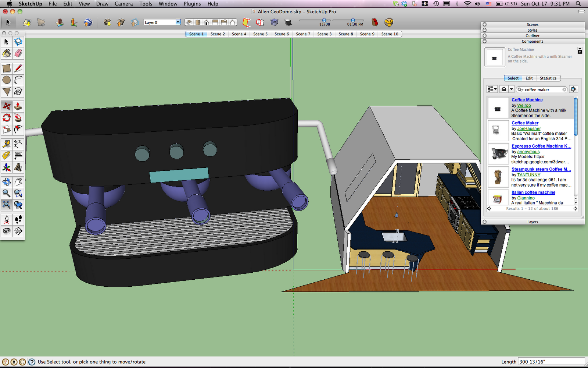Choose the Offset tool

(18, 129)
